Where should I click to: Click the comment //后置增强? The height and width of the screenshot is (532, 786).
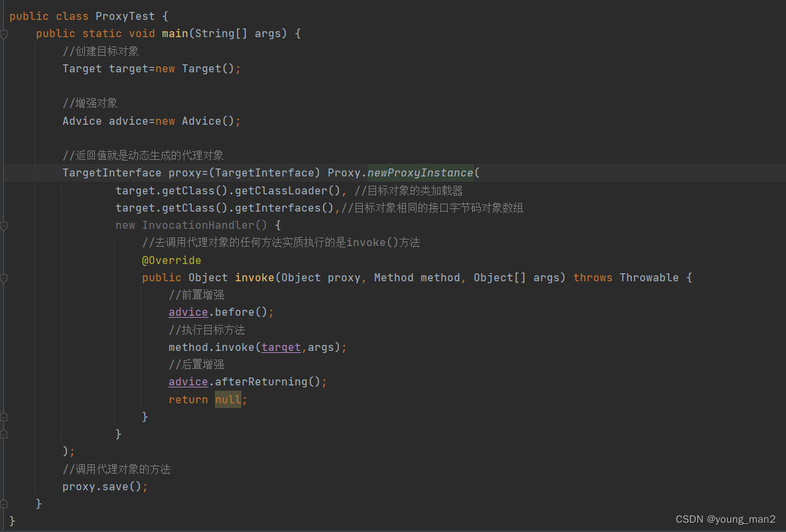tap(196, 364)
